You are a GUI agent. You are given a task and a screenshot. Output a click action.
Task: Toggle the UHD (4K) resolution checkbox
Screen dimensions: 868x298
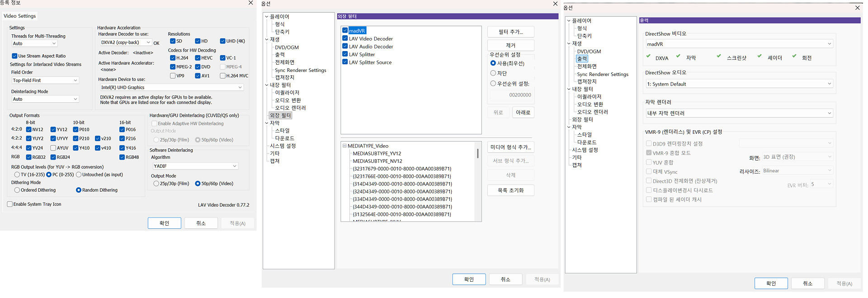click(x=222, y=41)
